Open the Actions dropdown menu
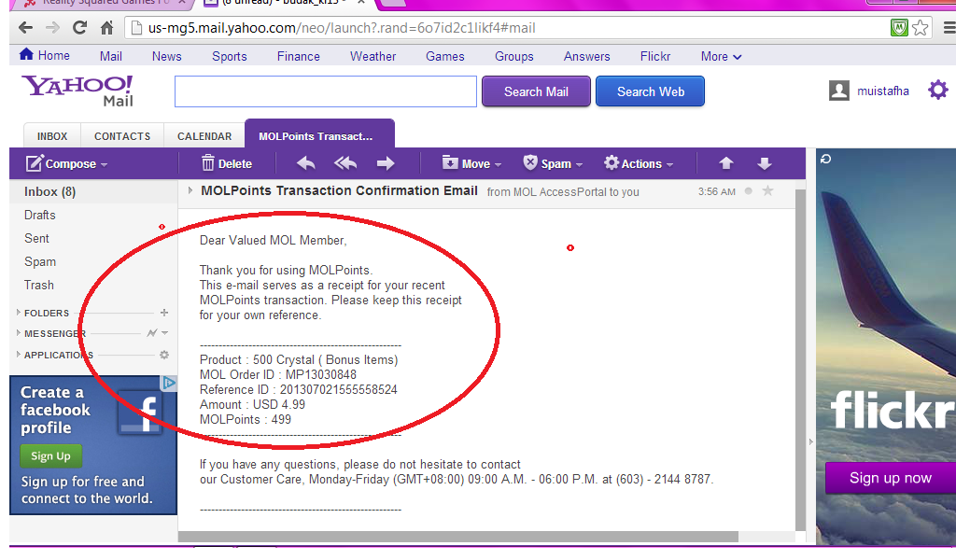This screenshot has width=956, height=560. pos(639,163)
